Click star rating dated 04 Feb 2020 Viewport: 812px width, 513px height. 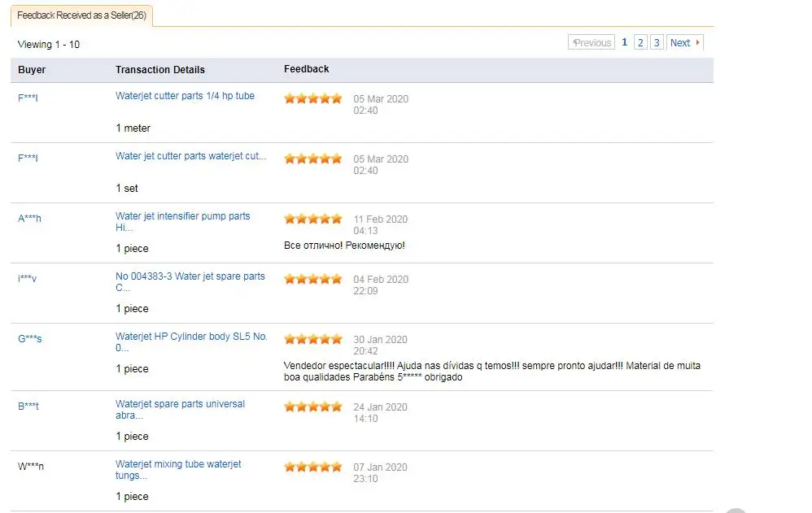tap(313, 279)
